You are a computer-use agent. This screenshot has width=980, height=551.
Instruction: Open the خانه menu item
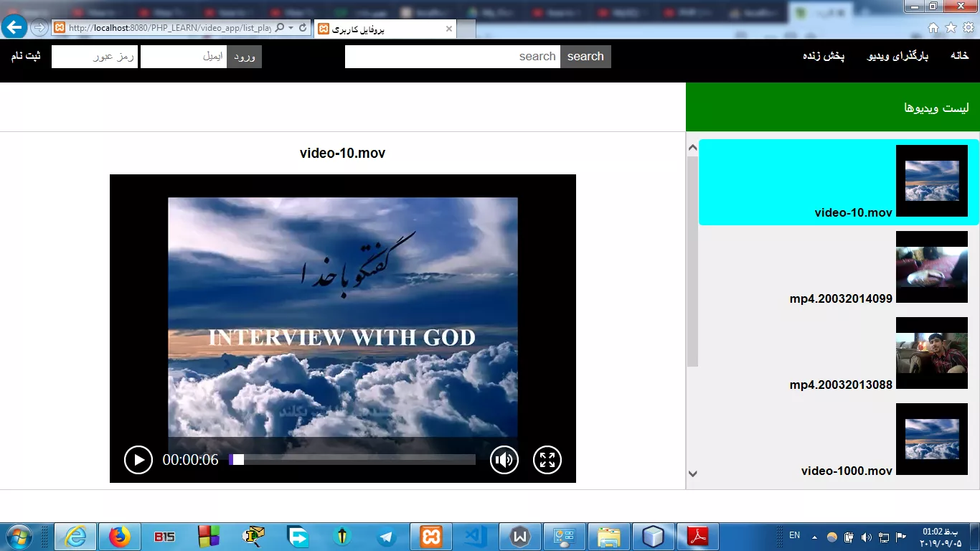(959, 56)
